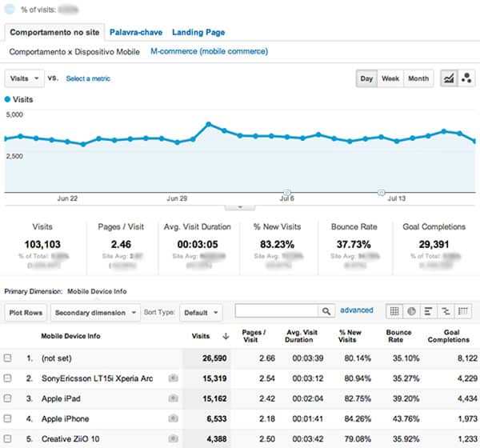Sort by Goal Completions column header
This screenshot has height=448, width=480.
(449, 336)
